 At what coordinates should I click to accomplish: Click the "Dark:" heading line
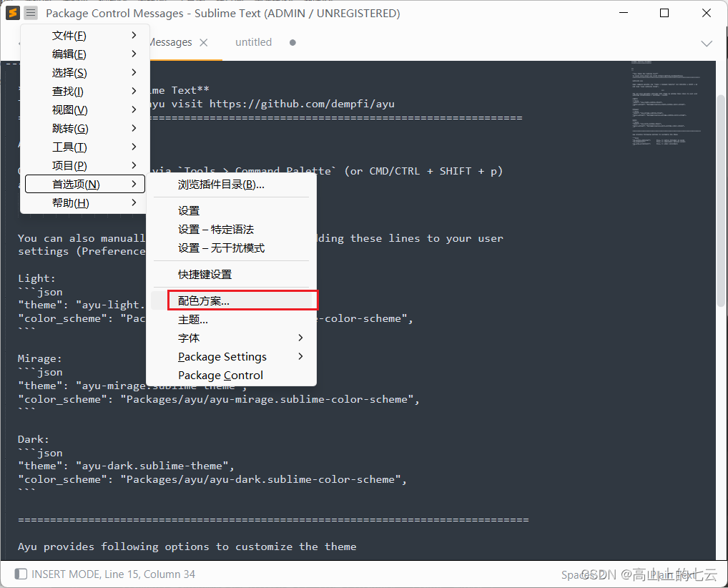(x=34, y=439)
